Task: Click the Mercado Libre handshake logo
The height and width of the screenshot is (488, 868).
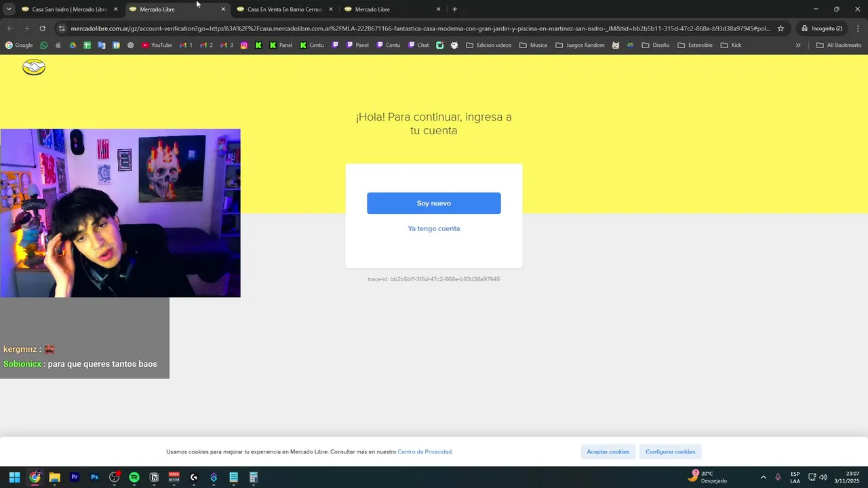Action: point(34,67)
